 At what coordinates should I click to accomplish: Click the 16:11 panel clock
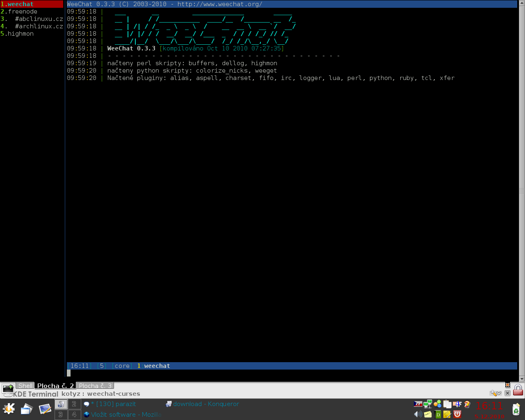click(x=489, y=406)
